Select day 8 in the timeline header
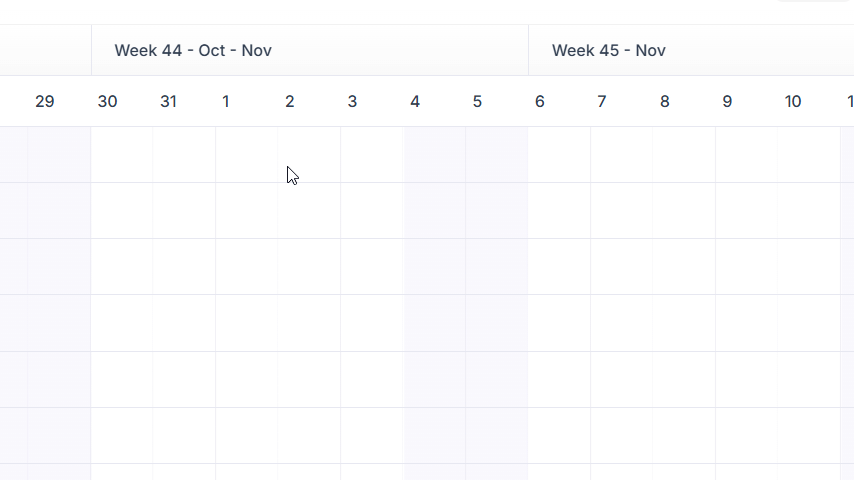This screenshot has height=480, width=854. (664, 101)
